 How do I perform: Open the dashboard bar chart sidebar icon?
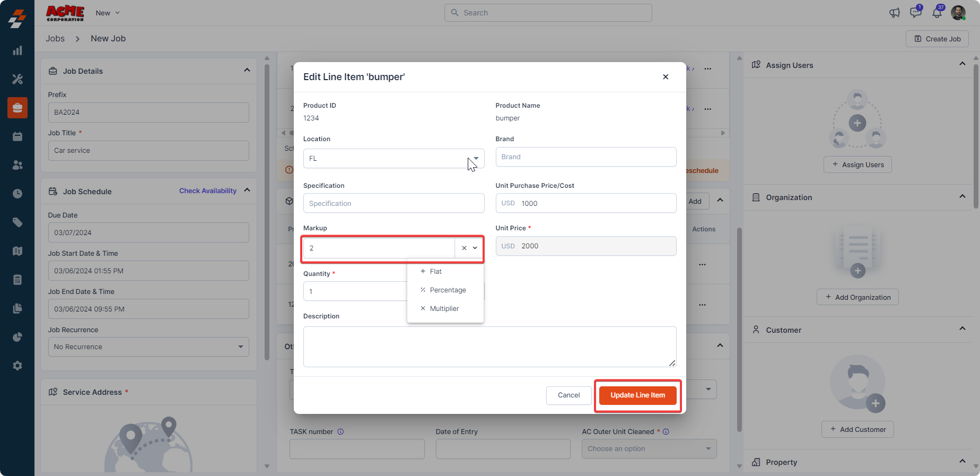17,50
